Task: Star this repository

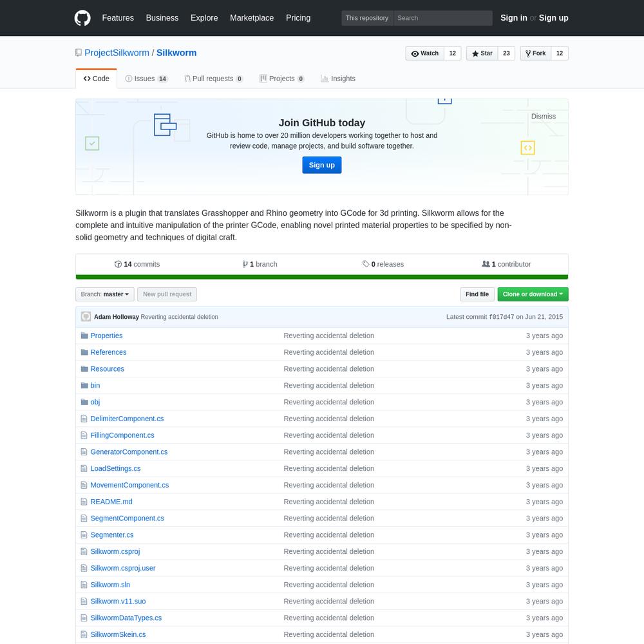Action: point(482,53)
